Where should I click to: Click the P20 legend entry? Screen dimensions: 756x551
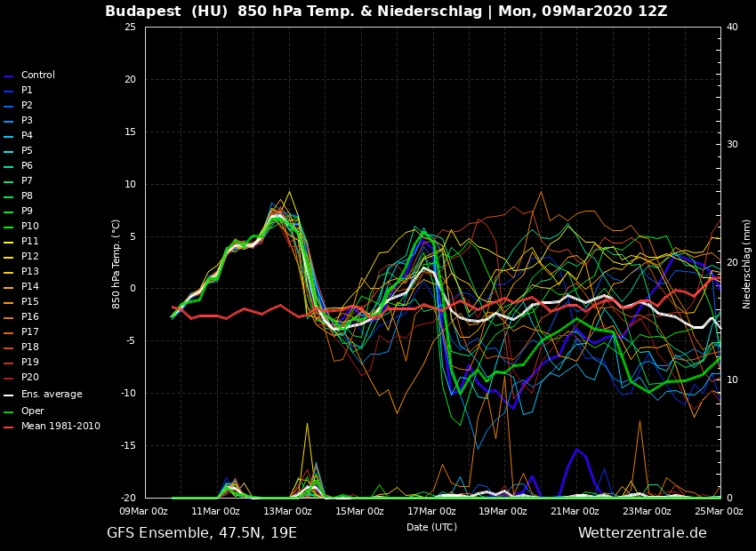(29, 378)
